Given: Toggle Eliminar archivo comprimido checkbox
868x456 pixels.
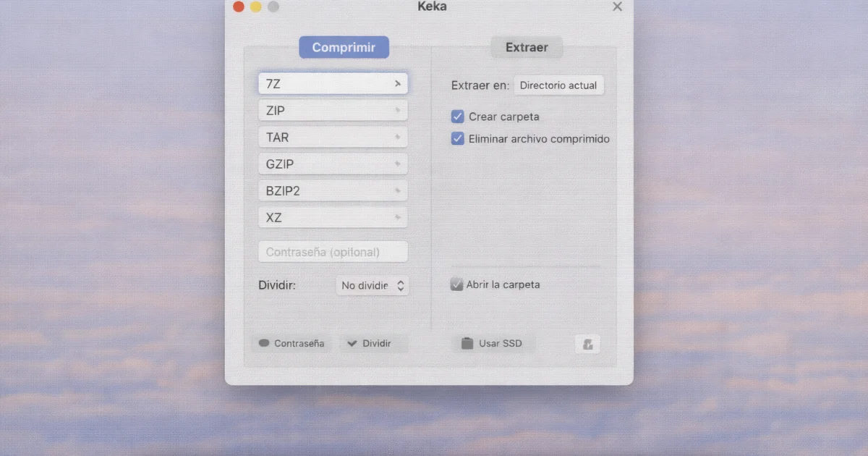Looking at the screenshot, I should [457, 139].
